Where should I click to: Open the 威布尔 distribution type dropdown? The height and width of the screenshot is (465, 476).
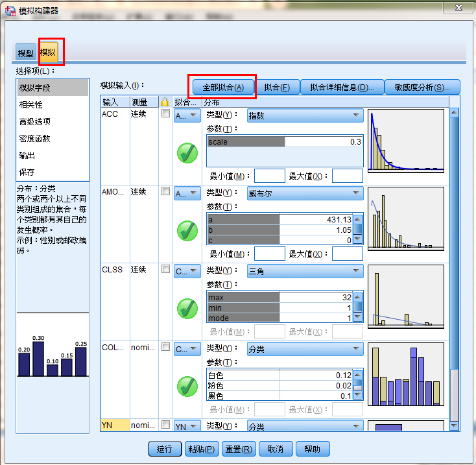(305, 193)
